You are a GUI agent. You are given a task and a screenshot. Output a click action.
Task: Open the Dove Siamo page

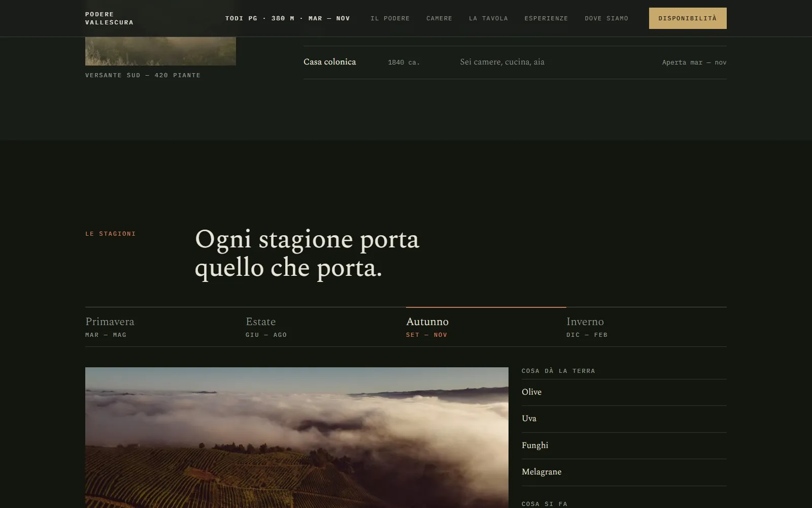[606, 18]
